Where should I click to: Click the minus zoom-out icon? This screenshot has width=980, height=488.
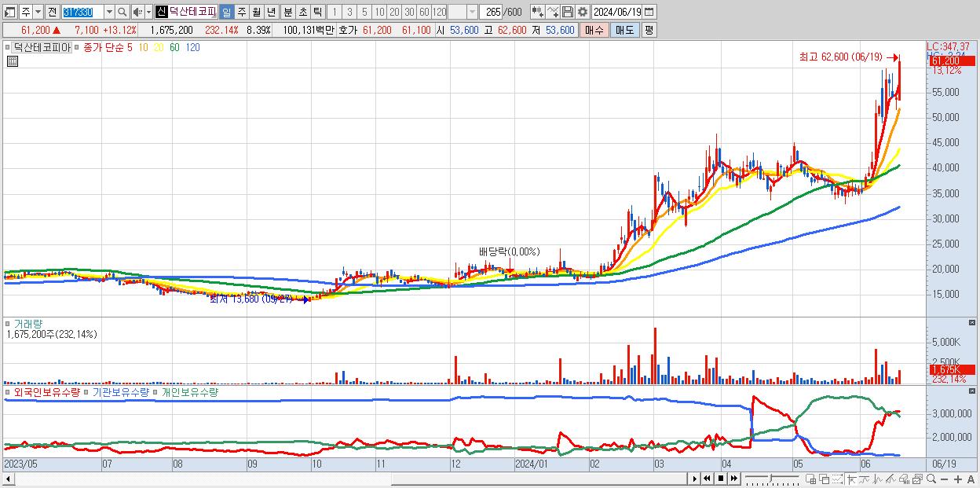[944, 479]
